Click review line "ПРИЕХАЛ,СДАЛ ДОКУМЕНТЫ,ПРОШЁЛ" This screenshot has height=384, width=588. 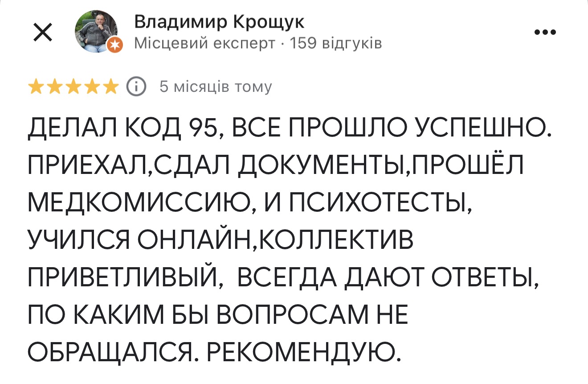[276, 167]
